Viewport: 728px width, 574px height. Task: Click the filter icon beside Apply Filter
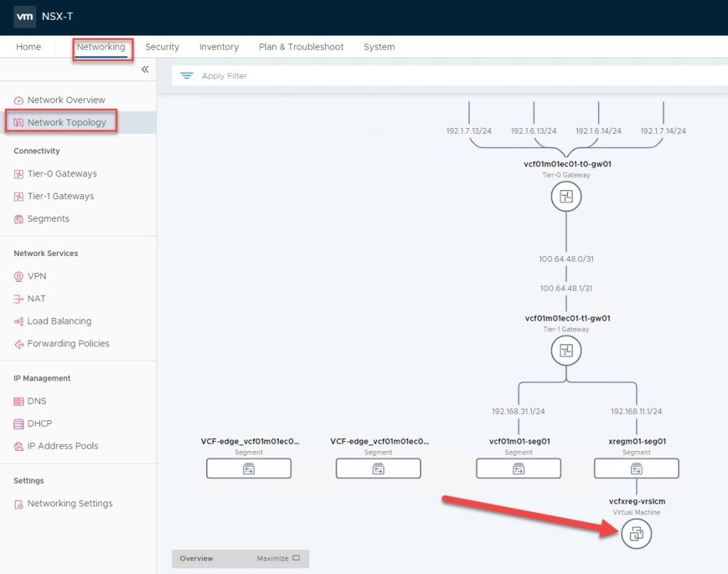point(187,76)
